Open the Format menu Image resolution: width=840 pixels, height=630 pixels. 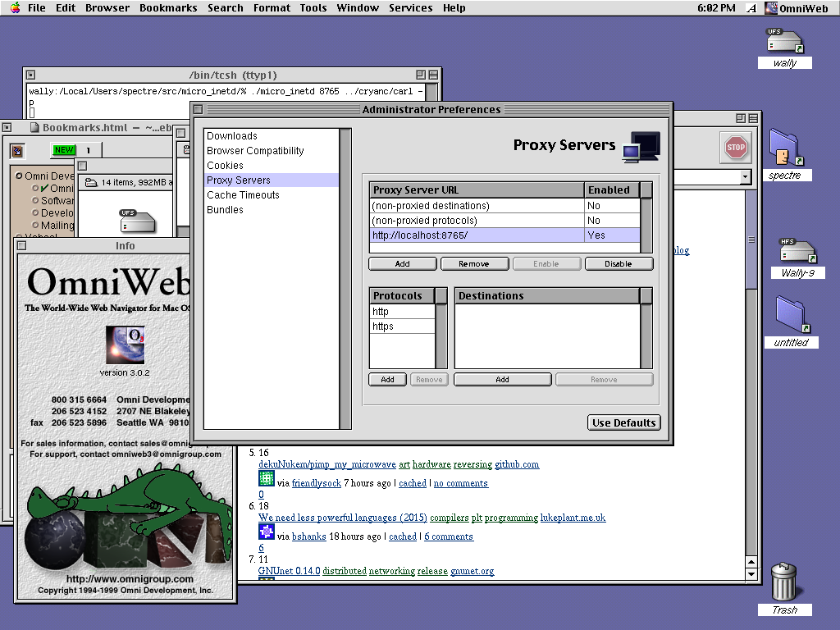[x=272, y=7]
